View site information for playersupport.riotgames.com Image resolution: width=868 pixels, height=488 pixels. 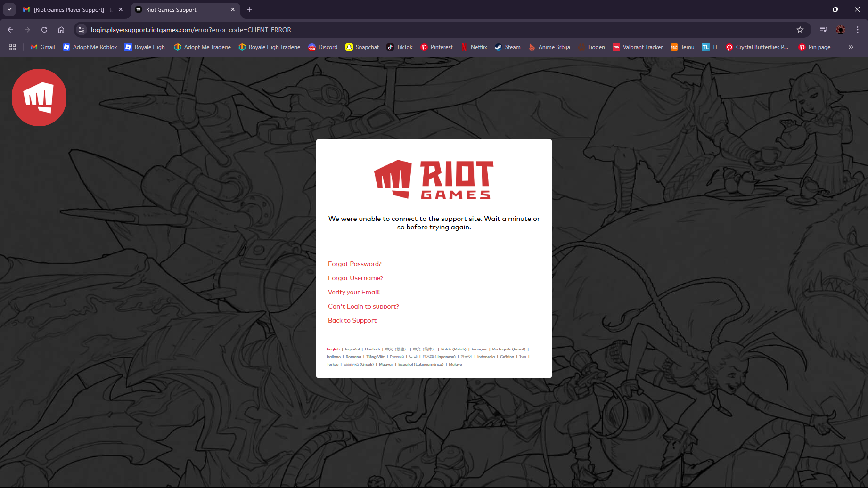click(82, 30)
